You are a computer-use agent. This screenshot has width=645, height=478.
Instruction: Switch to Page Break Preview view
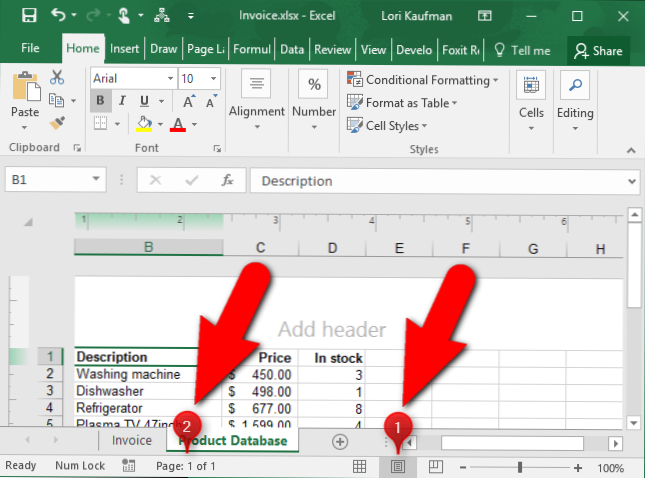click(435, 467)
